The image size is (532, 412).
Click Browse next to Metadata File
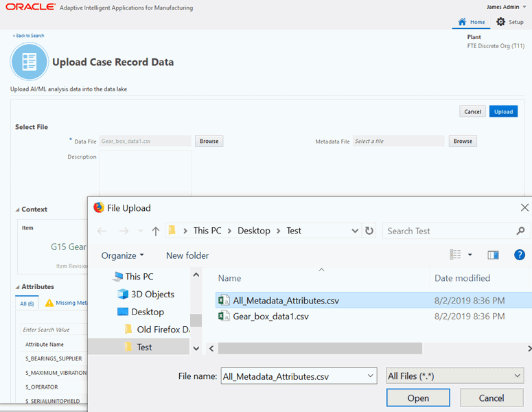coord(463,141)
